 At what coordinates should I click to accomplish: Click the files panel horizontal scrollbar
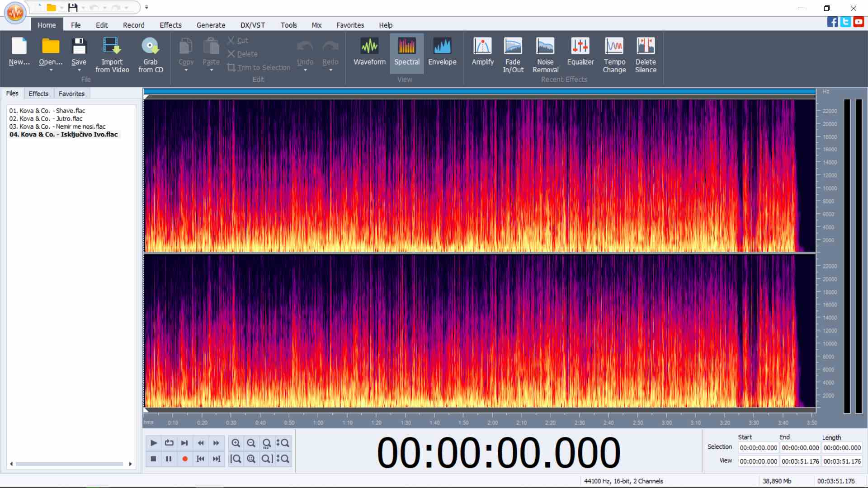[70, 464]
